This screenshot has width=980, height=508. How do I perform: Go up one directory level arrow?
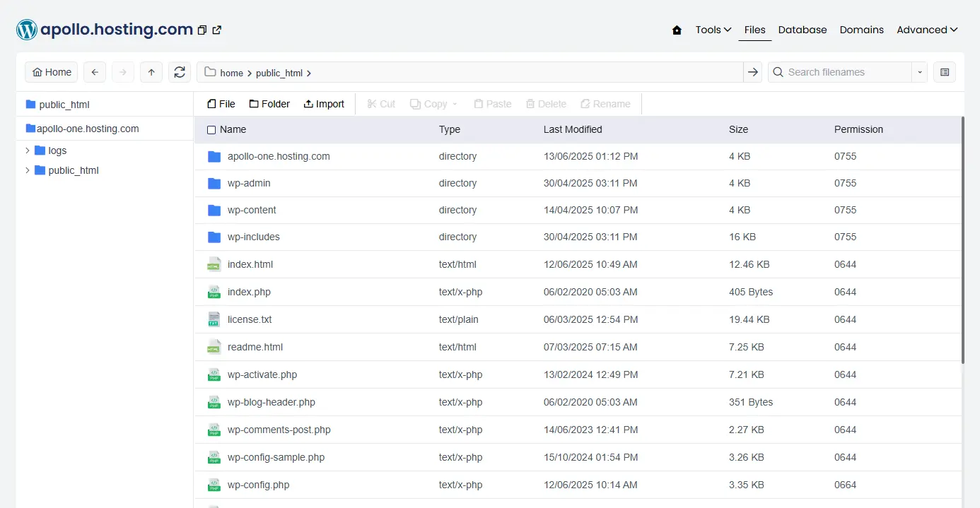click(151, 72)
